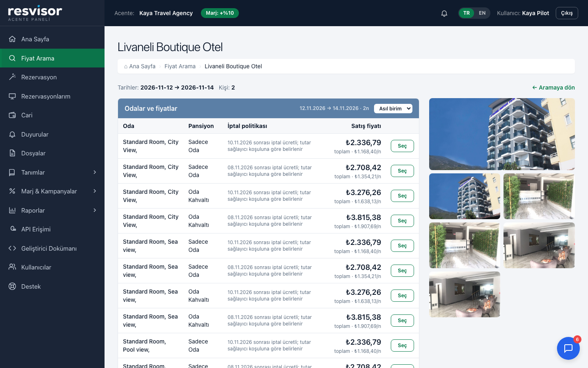
Task: Expand the Marj & Kampanyalar chevron
Action: click(x=95, y=191)
